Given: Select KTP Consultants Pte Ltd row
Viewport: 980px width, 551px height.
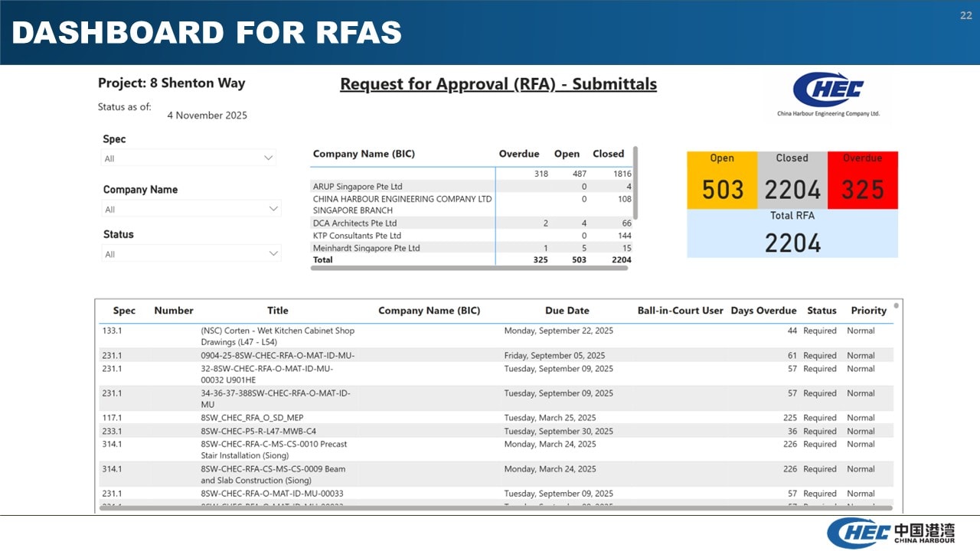Looking at the screenshot, I should point(472,235).
